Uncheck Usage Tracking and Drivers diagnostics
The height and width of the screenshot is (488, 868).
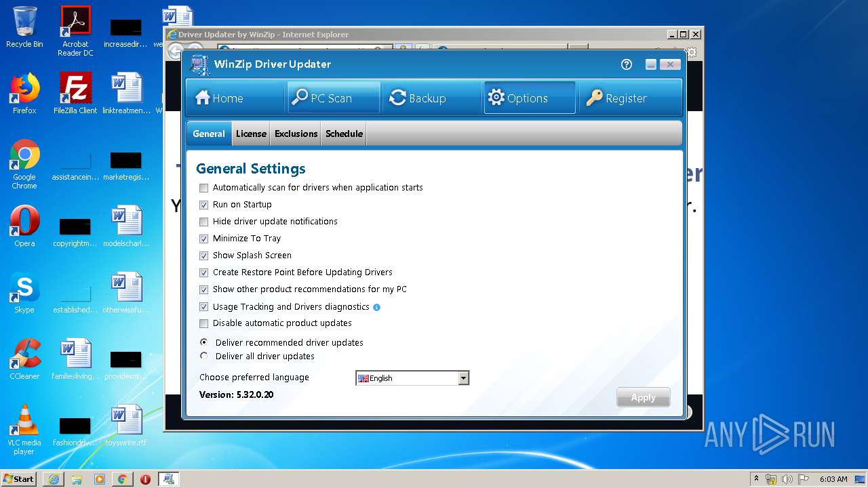point(204,307)
